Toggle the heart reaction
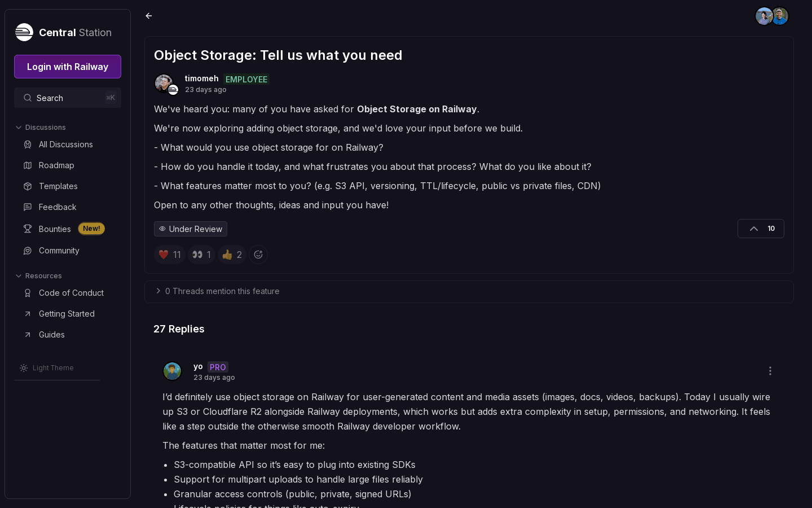 pos(170,255)
